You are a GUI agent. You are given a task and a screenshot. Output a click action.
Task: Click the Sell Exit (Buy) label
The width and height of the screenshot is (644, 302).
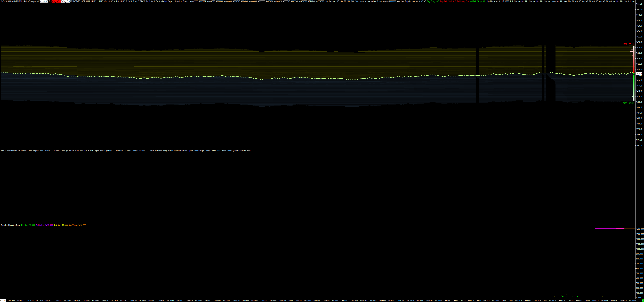tap(477, 2)
